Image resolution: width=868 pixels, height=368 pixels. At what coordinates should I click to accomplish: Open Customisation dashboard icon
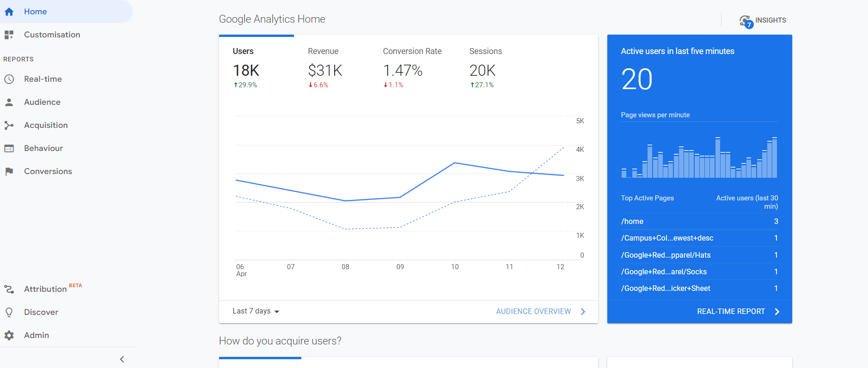(x=9, y=35)
